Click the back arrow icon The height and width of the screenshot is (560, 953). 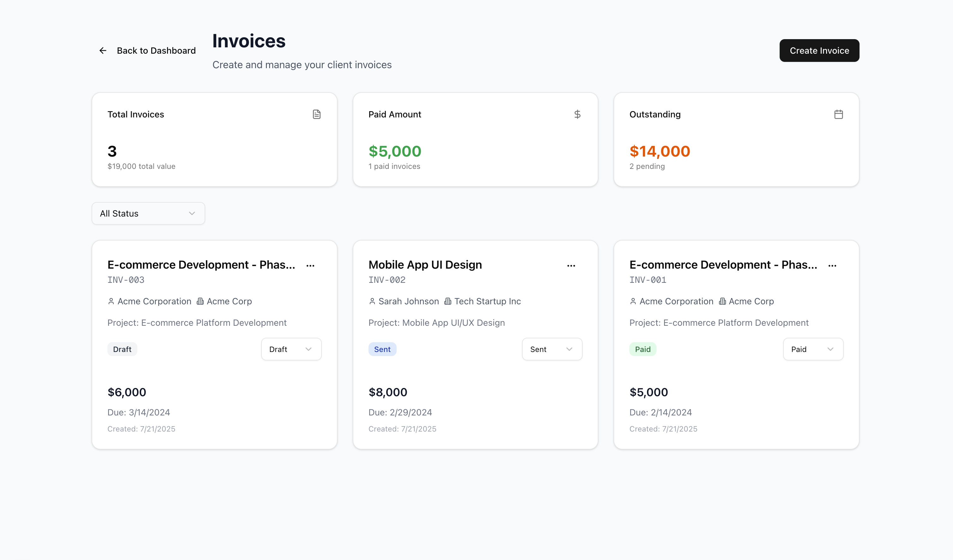point(103,51)
